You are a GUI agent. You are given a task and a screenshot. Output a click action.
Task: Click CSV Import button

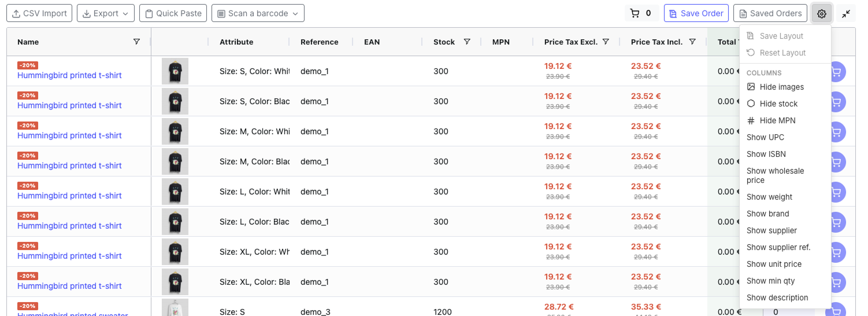39,13
